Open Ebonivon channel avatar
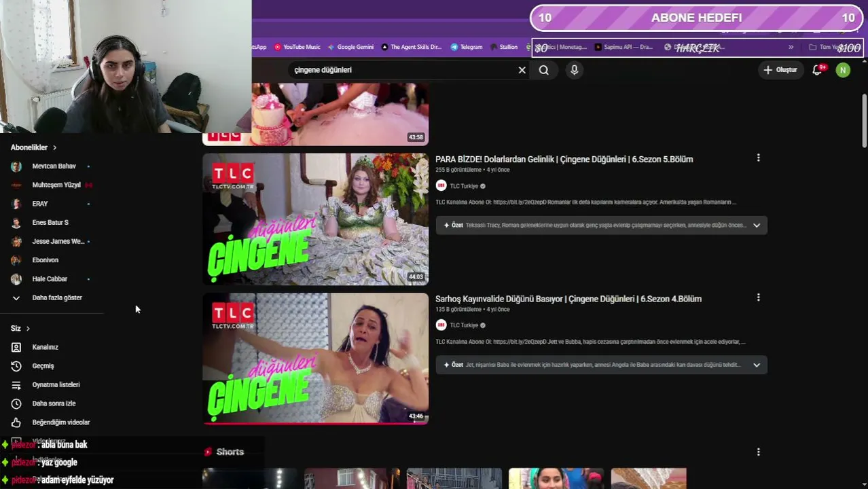The image size is (868, 489). [x=16, y=260]
